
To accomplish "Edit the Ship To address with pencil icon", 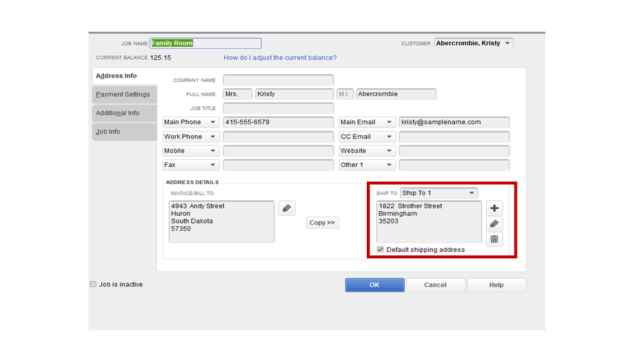I will point(494,224).
